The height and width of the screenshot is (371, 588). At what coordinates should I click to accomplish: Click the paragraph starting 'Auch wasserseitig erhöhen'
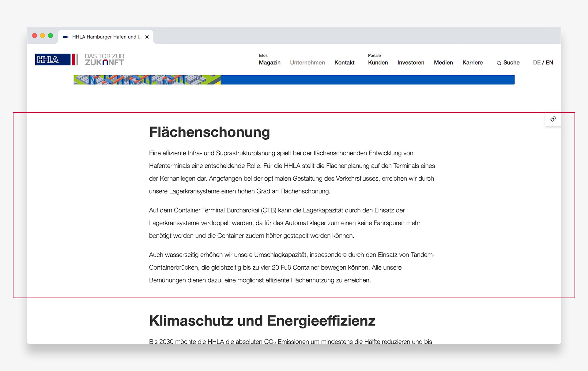tap(292, 267)
